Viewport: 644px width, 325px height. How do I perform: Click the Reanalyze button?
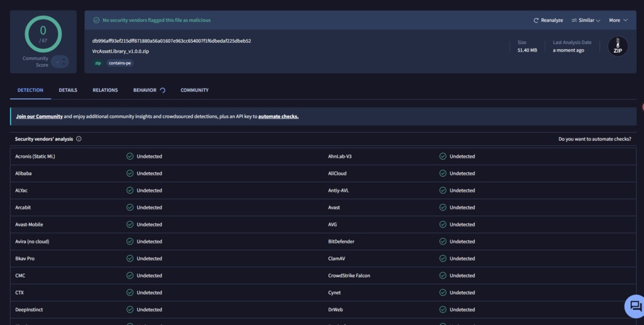548,20
